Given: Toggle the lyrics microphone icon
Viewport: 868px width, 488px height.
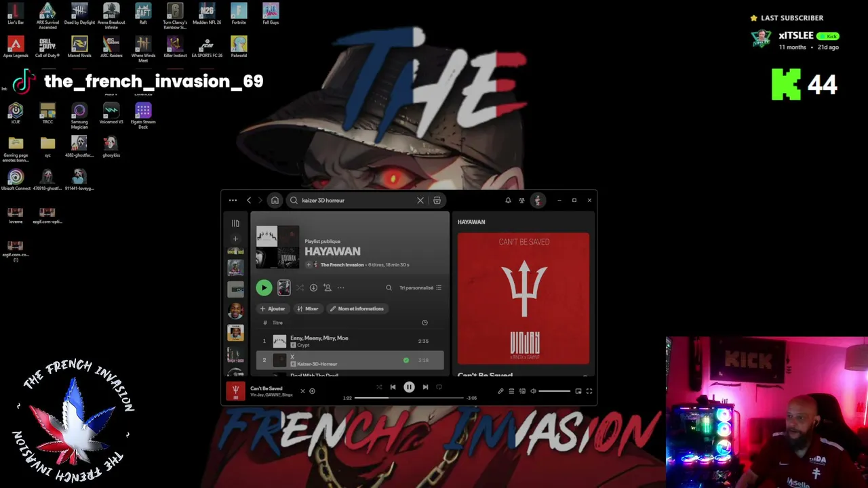Looking at the screenshot, I should [500, 391].
